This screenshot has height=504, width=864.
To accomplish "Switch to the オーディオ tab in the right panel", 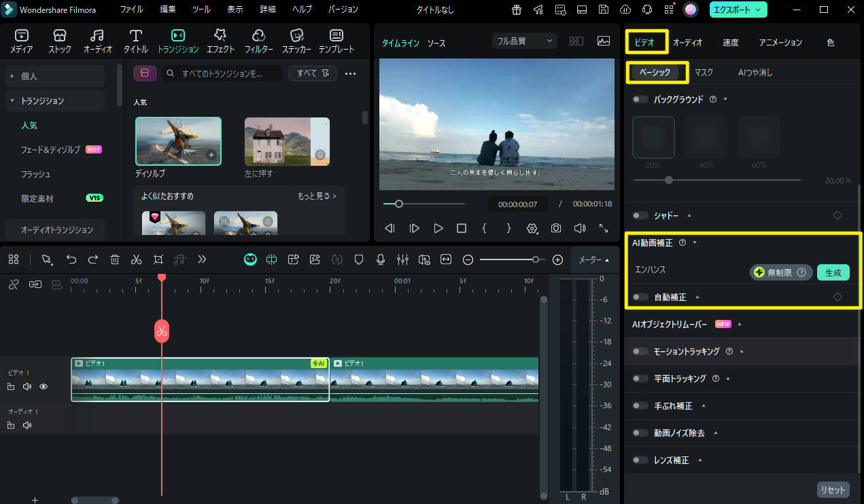I will [688, 41].
